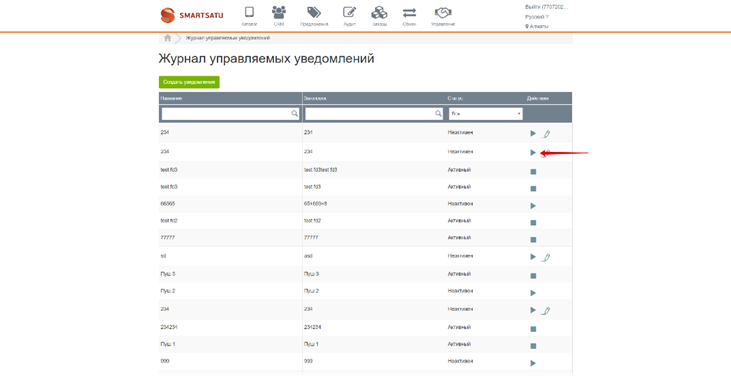
Task: Click the Заголовок column header
Action: pos(316,98)
